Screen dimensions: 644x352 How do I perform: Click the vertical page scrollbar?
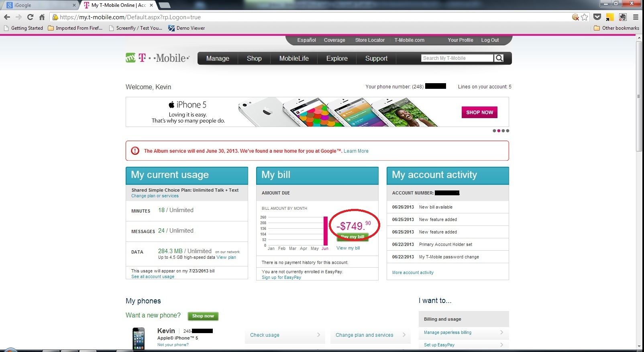click(639, 96)
